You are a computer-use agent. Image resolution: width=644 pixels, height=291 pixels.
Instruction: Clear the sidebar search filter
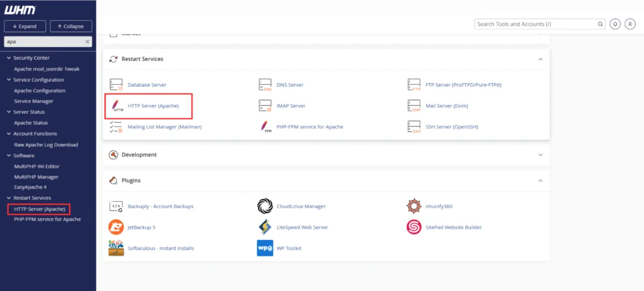(87, 41)
